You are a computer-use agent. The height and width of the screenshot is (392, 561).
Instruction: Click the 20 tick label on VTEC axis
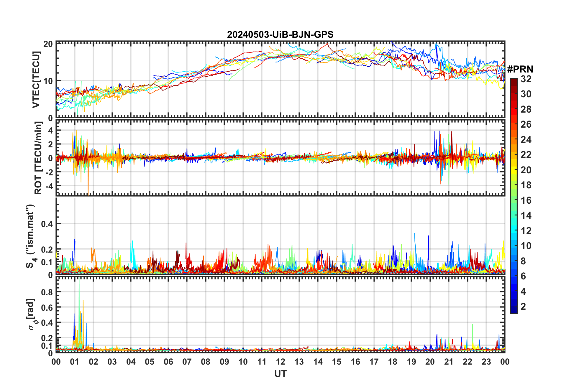[48, 44]
